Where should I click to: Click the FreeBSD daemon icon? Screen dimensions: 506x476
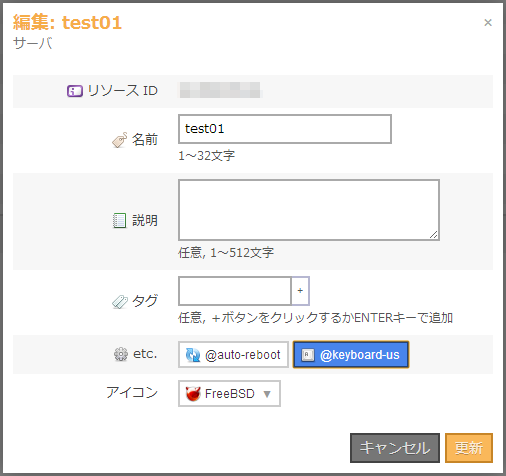(x=193, y=394)
